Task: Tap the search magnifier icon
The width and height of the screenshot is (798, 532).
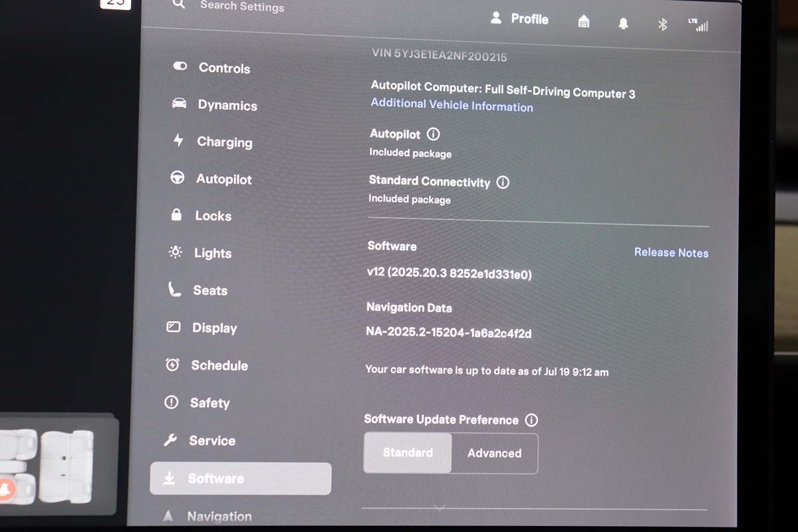Action: (178, 4)
